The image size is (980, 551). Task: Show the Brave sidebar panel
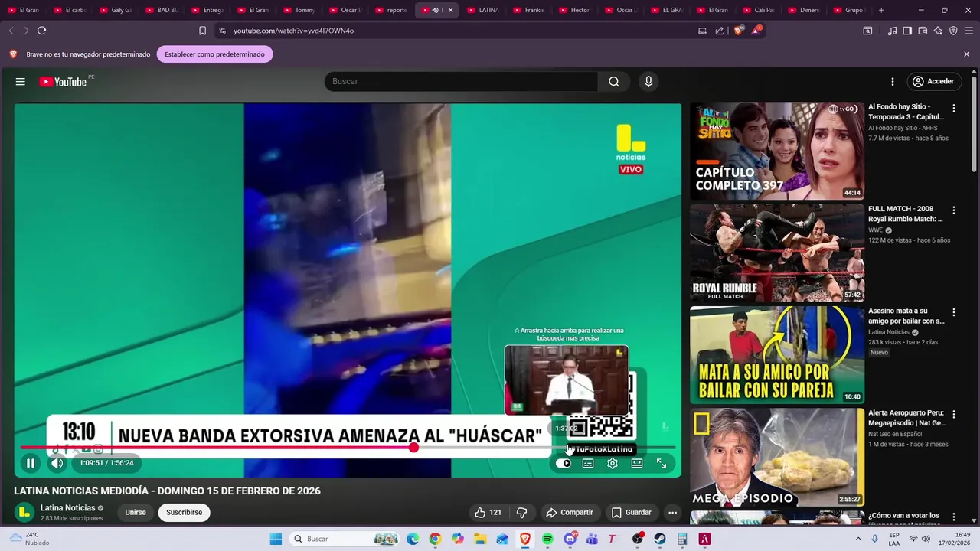(x=907, y=31)
